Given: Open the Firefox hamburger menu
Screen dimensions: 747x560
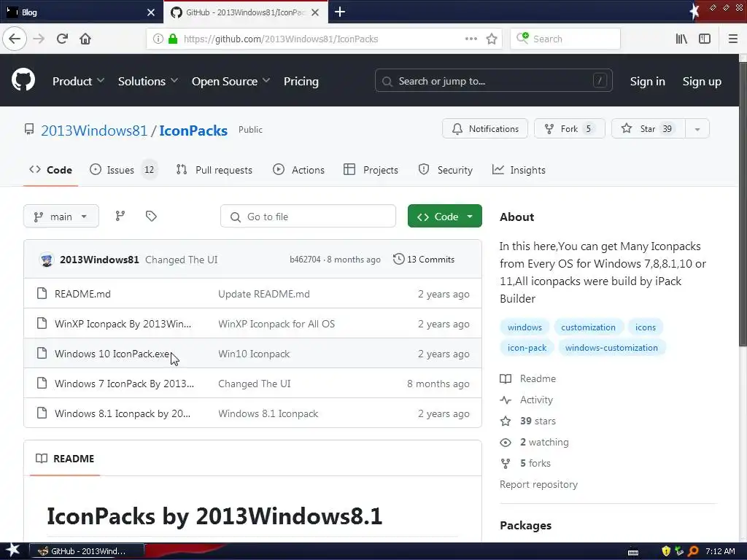Looking at the screenshot, I should pyautogui.click(x=733, y=39).
